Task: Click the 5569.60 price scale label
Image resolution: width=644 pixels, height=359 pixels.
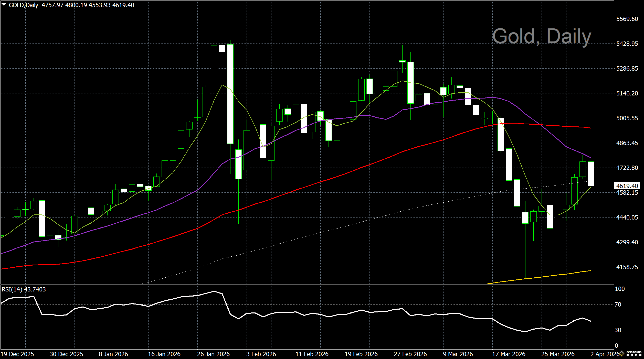Action: pyautogui.click(x=627, y=19)
